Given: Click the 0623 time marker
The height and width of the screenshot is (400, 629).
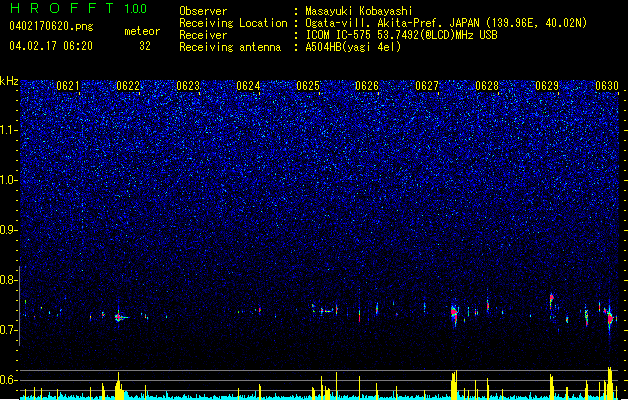Looking at the screenshot, I should tap(188, 86).
